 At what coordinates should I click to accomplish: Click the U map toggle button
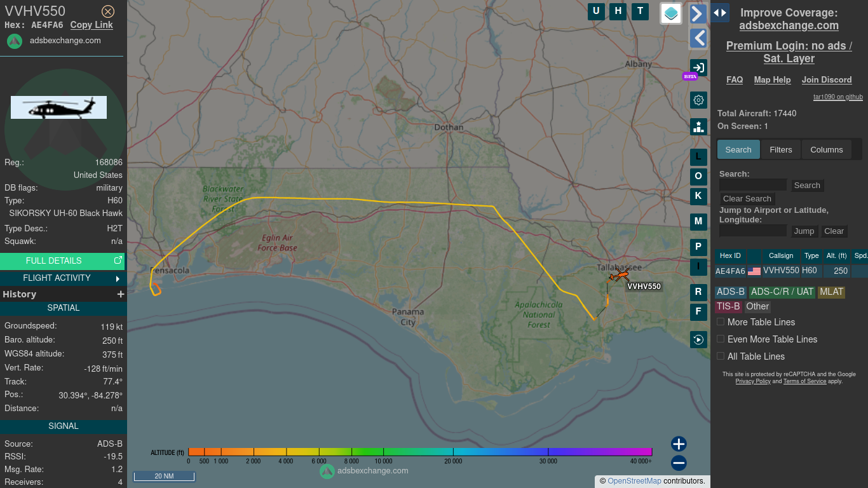pos(596,11)
